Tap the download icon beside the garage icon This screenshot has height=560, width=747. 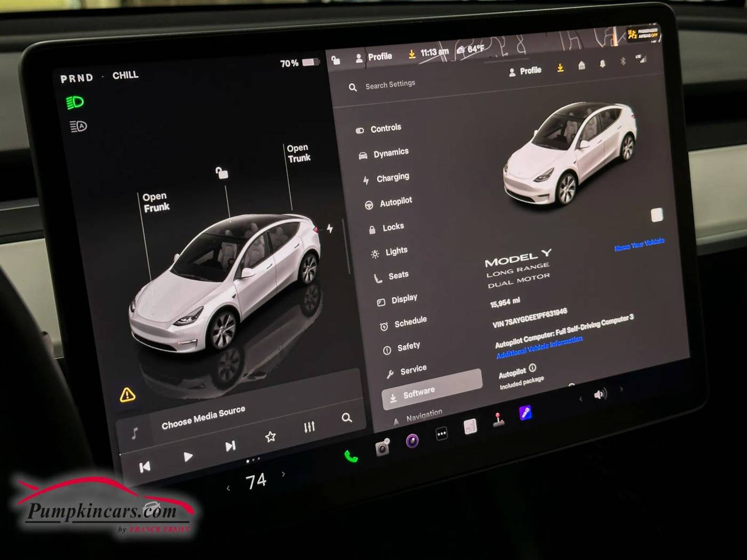coord(560,68)
